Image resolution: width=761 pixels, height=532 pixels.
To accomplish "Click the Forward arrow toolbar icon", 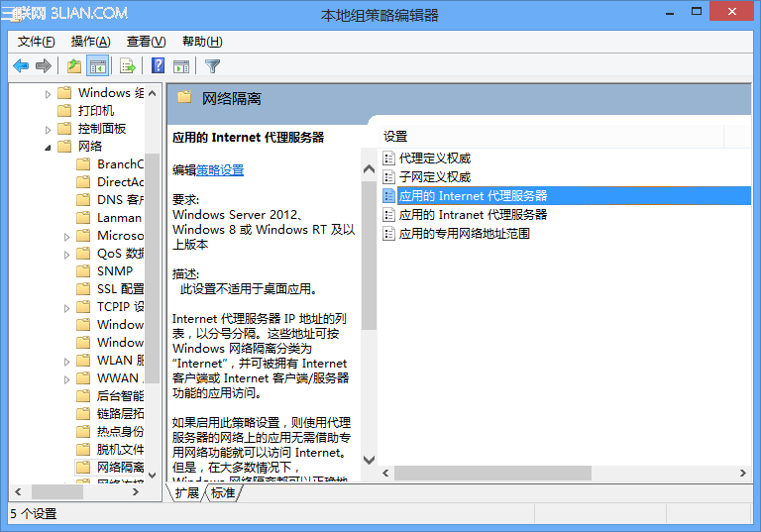I will 44,65.
